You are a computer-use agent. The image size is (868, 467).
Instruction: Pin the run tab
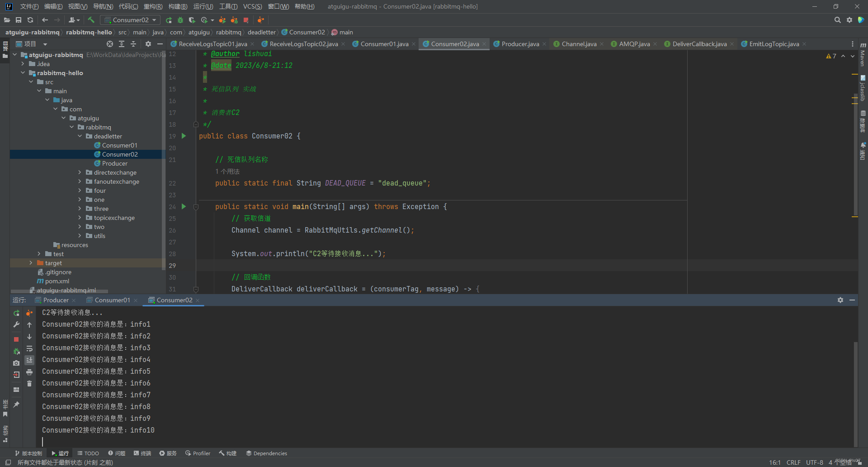[x=16, y=404]
